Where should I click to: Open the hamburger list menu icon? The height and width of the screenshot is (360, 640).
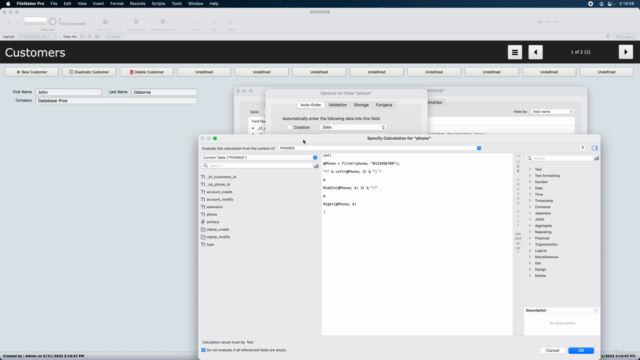tap(515, 52)
